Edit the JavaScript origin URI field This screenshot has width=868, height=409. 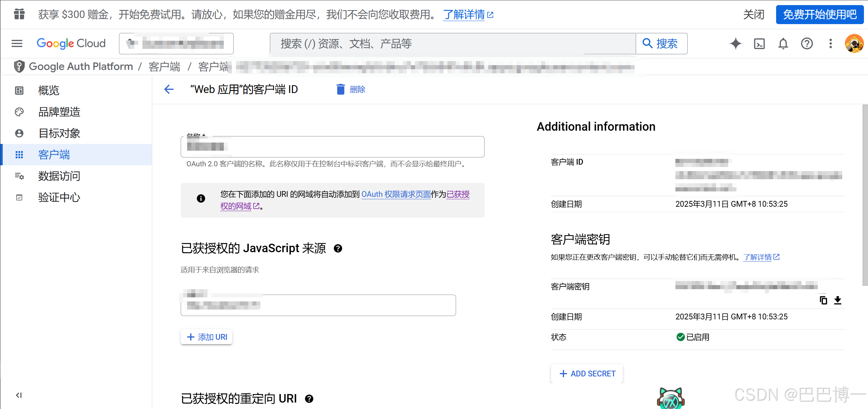(318, 305)
